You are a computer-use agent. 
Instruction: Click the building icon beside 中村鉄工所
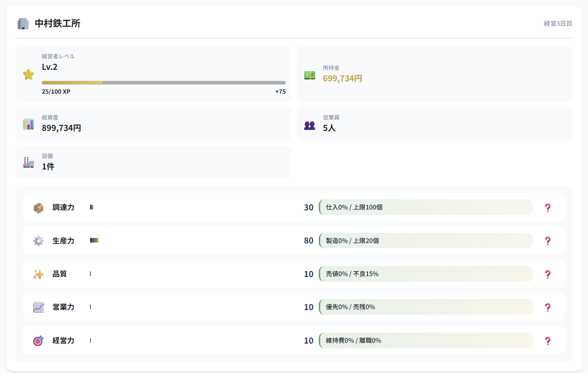(23, 23)
